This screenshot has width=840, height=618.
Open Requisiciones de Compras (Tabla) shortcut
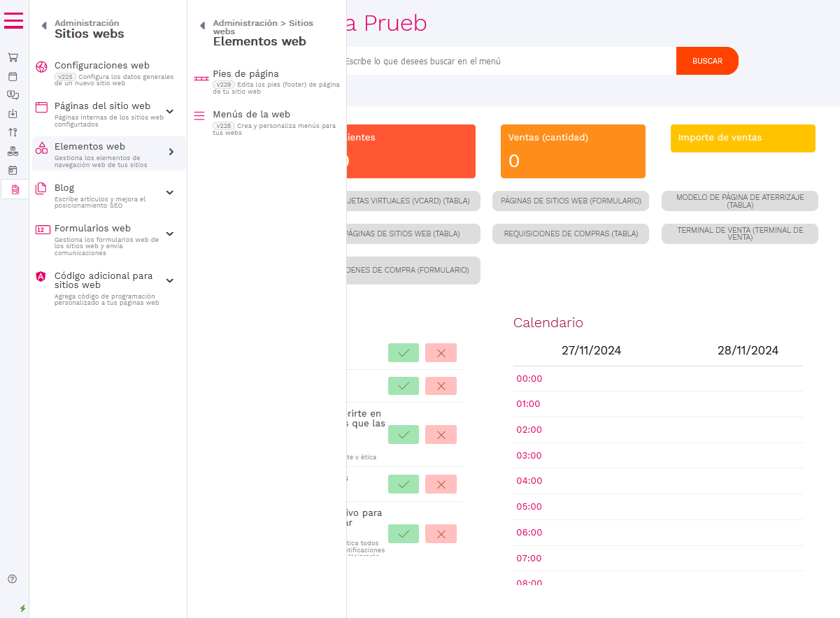pos(571,233)
